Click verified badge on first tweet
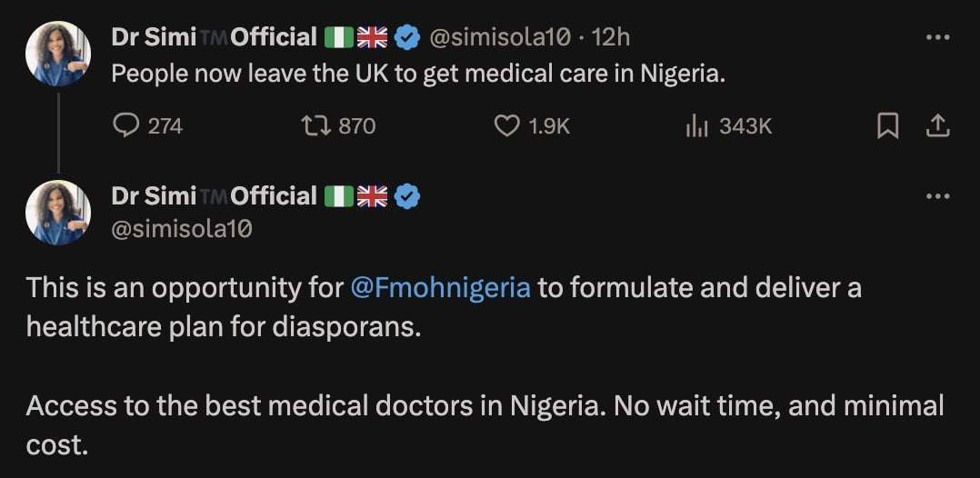980x478 pixels. (407, 37)
